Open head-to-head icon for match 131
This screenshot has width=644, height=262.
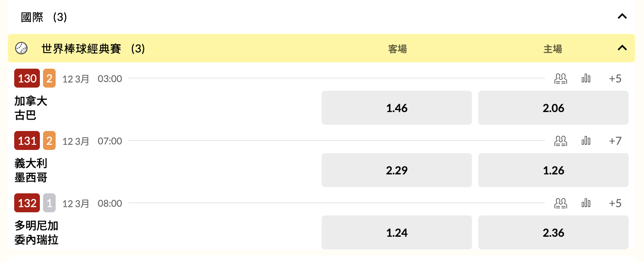coord(560,141)
